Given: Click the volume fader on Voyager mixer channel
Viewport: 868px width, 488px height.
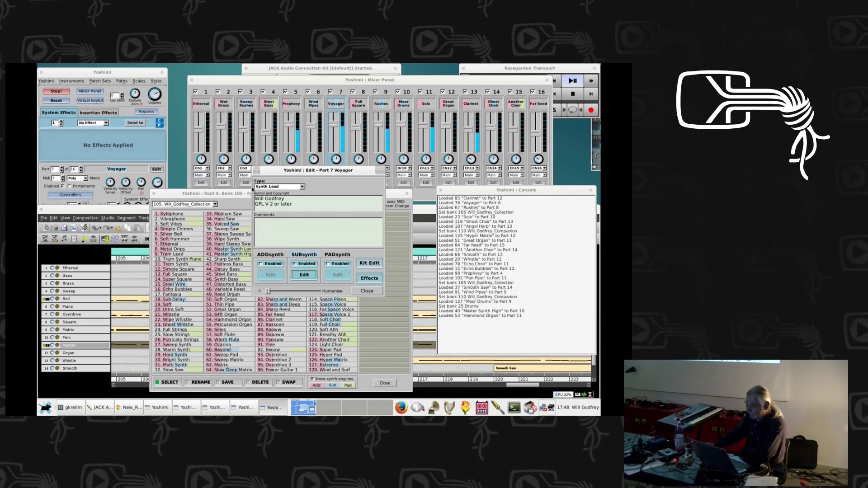Looking at the screenshot, I should [333, 124].
